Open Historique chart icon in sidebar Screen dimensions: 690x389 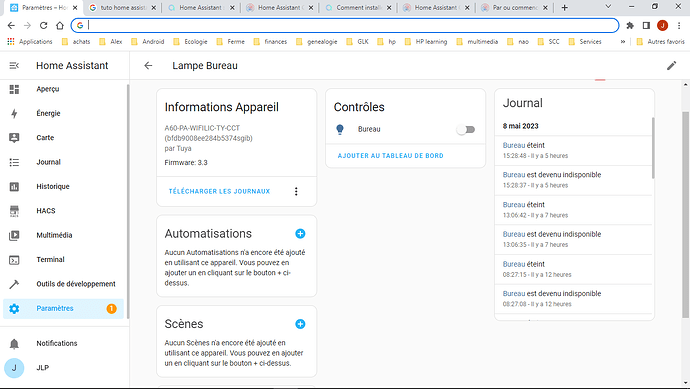click(x=14, y=187)
